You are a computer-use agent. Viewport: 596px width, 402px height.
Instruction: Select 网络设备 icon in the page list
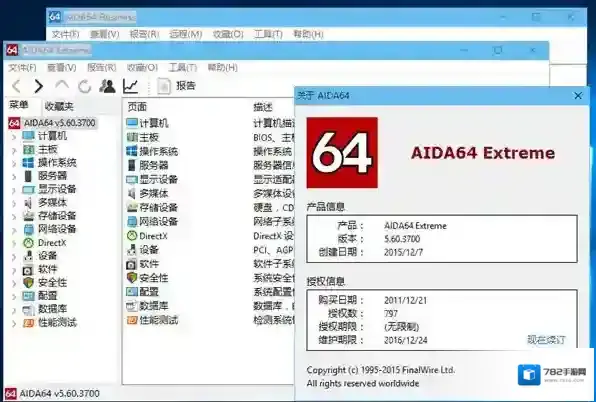pos(132,222)
